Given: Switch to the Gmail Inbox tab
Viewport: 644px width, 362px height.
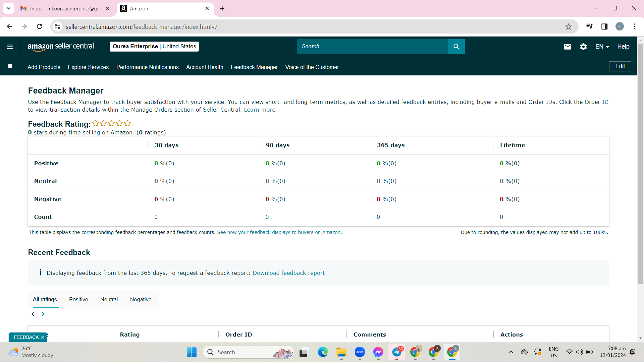Looking at the screenshot, I should click(x=65, y=8).
